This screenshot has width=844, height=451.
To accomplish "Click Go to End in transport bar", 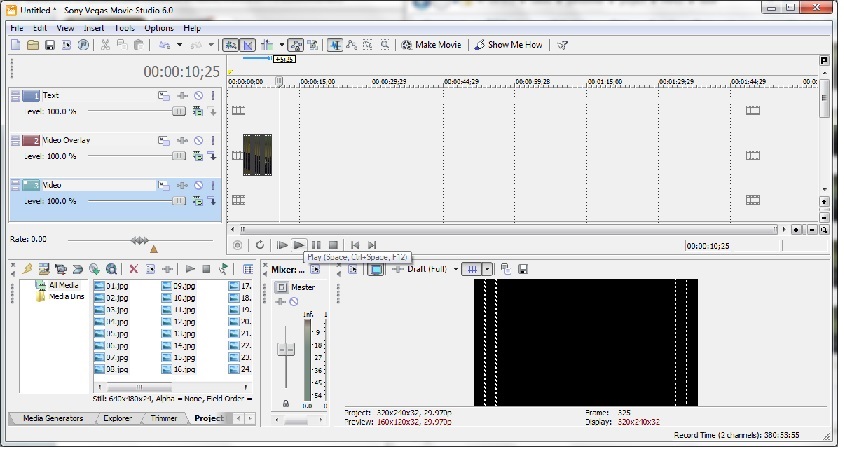I will tap(371, 246).
